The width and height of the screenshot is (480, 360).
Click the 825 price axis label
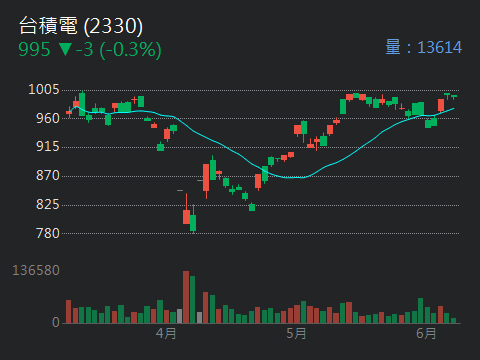pyautogui.click(x=48, y=204)
